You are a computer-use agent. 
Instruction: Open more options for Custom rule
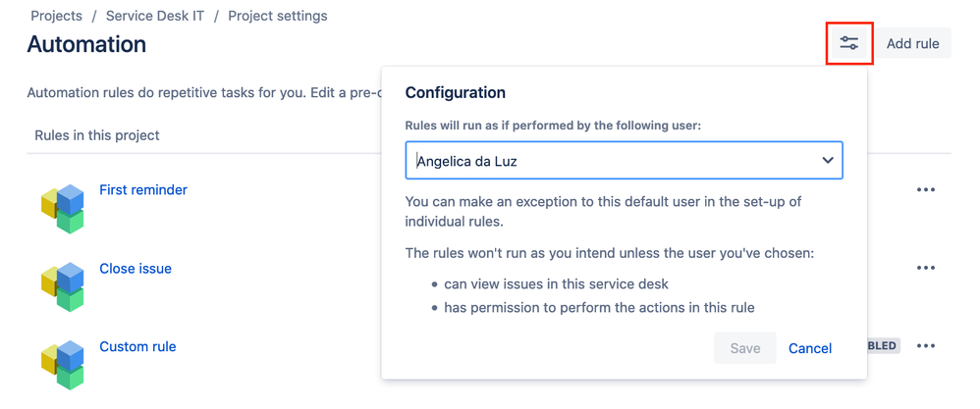click(925, 346)
